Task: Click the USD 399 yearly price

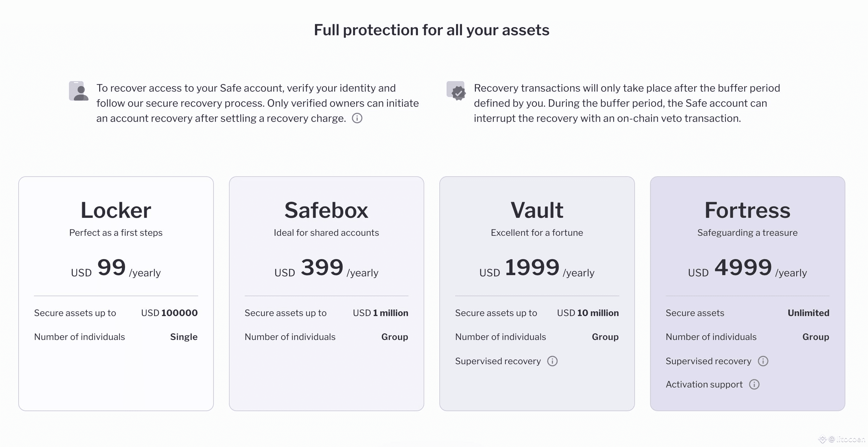Action: 326,268
